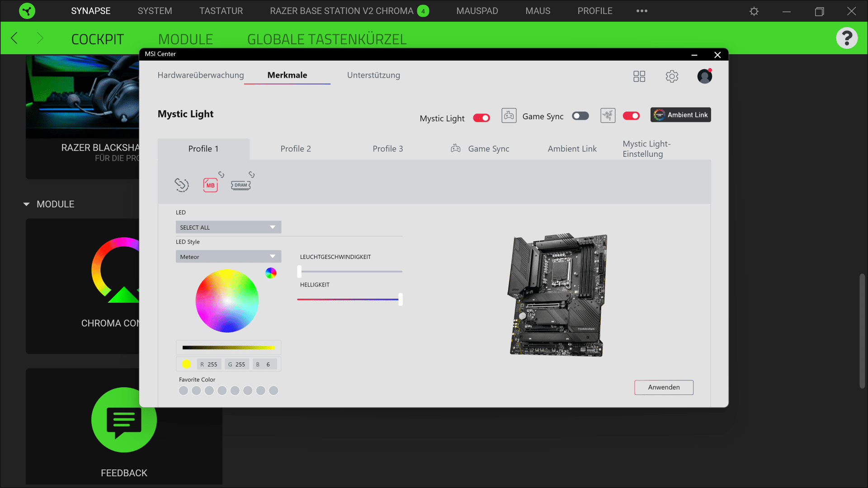
Task: Open the MAUSPAD tab in Synapse
Action: 477,11
